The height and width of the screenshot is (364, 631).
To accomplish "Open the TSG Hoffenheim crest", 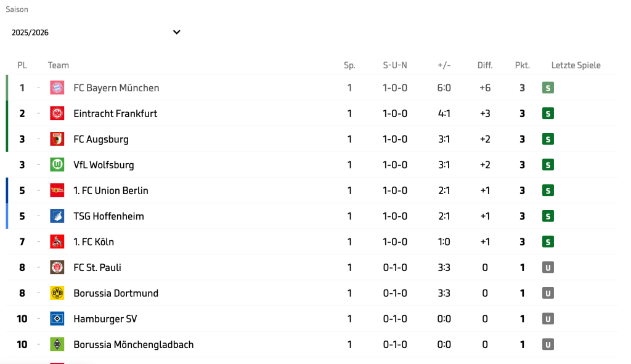I will (x=57, y=216).
